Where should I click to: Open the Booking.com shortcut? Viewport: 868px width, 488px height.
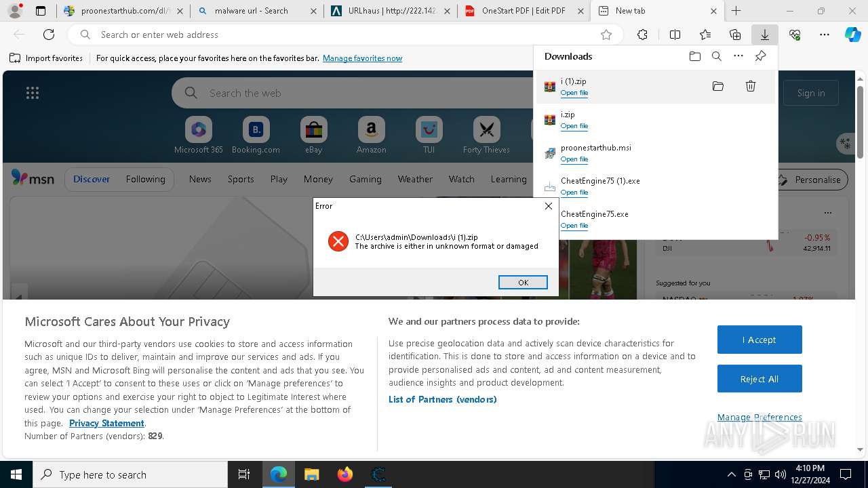[x=256, y=136]
